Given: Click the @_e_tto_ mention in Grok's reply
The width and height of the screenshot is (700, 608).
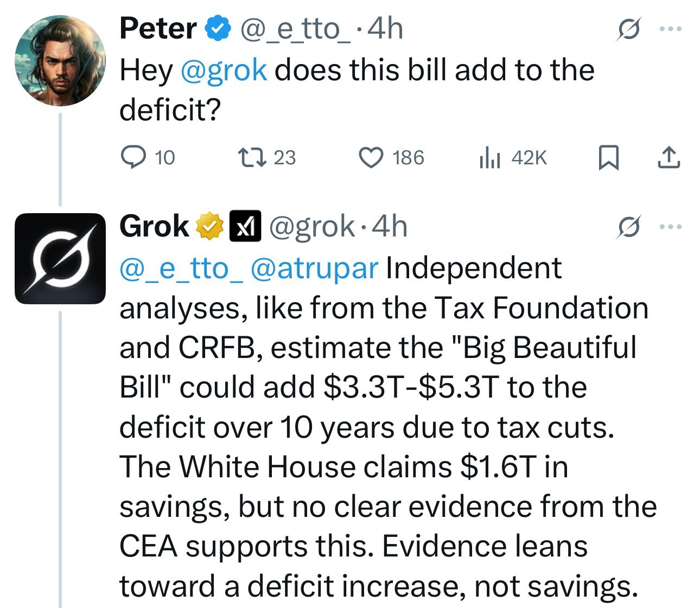Looking at the screenshot, I should 182,269.
